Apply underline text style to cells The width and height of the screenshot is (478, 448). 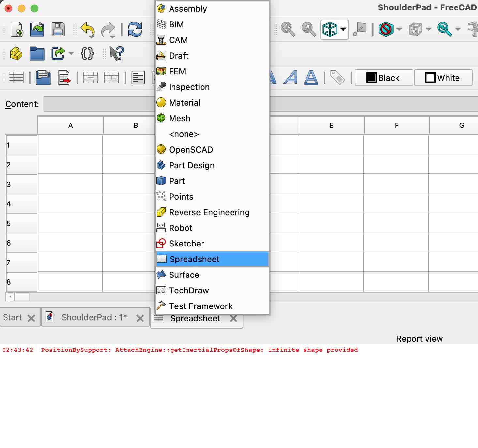[311, 78]
